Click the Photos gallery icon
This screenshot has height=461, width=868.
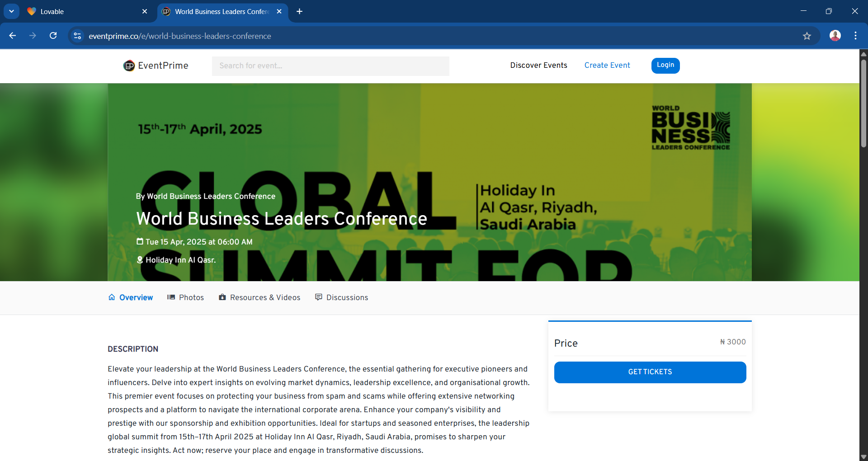[x=171, y=297]
